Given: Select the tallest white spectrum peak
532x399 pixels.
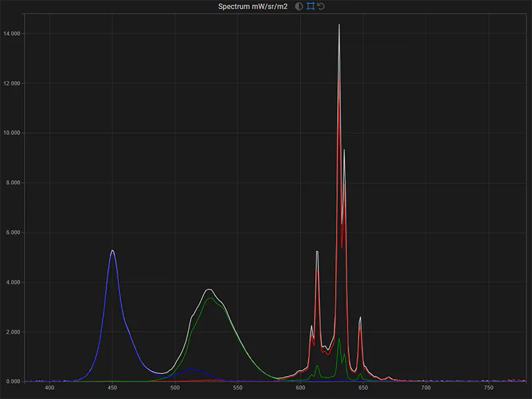Looking at the screenshot, I should [x=340, y=25].
